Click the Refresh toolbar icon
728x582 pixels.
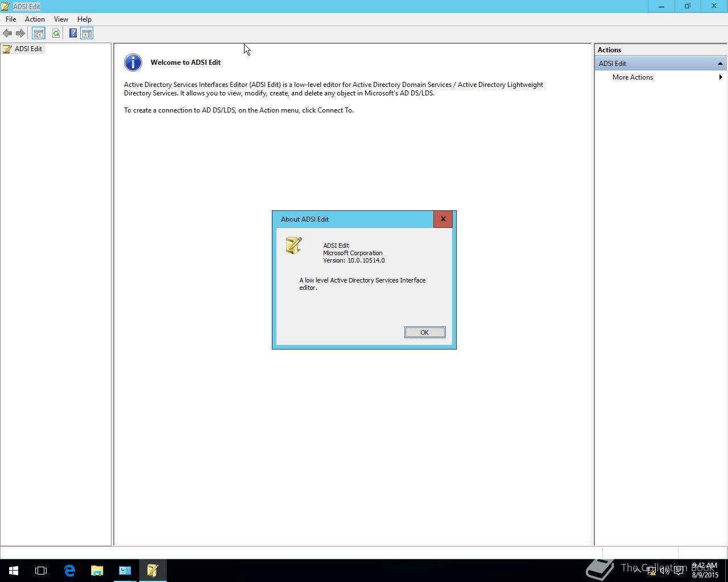click(x=56, y=34)
